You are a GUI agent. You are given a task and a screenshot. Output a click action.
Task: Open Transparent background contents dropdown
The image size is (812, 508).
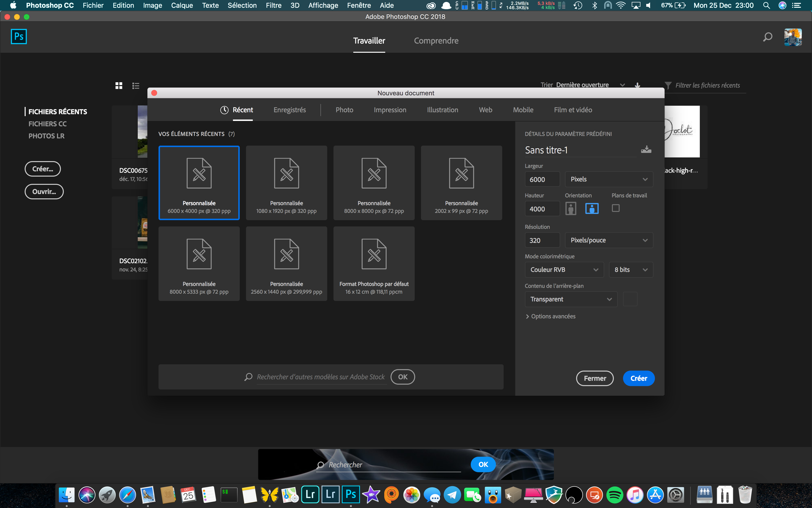click(x=571, y=299)
